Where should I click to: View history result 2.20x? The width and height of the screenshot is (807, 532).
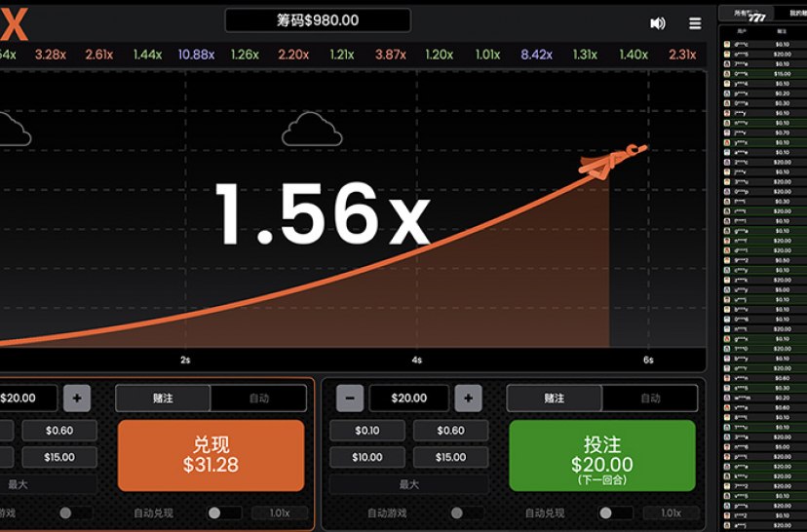293,55
